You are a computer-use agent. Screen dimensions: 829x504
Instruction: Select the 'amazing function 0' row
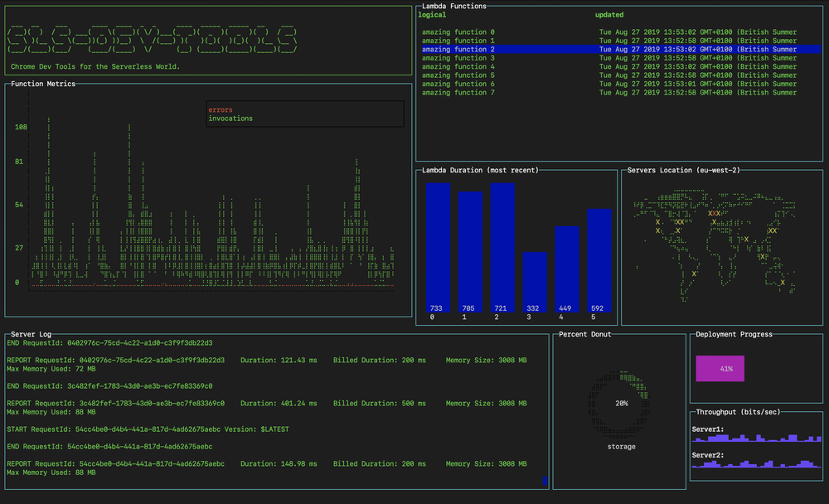coord(621,32)
